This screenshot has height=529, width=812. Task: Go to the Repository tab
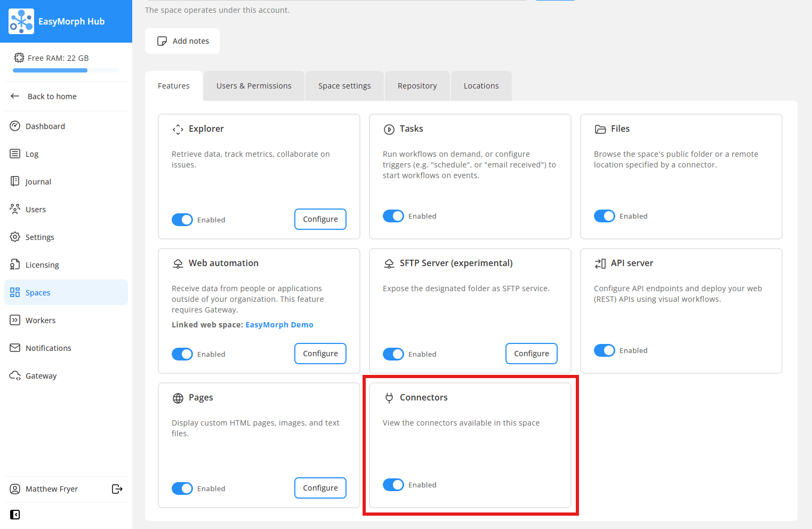pos(417,86)
